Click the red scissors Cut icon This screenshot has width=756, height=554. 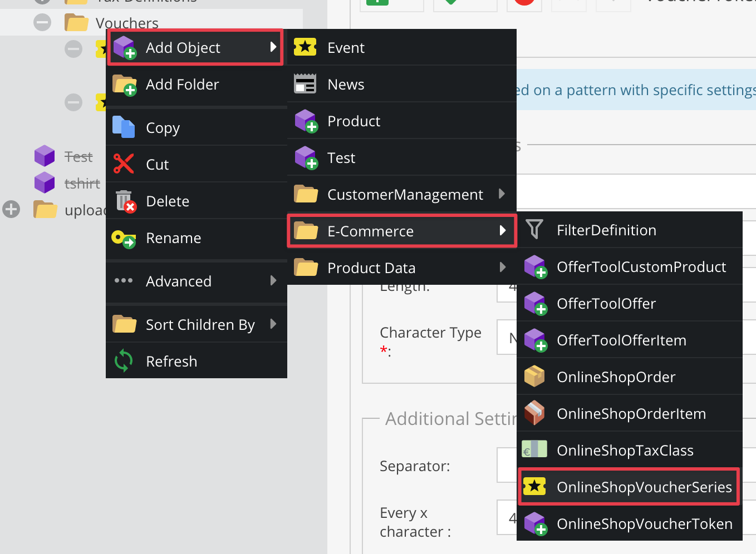[124, 164]
